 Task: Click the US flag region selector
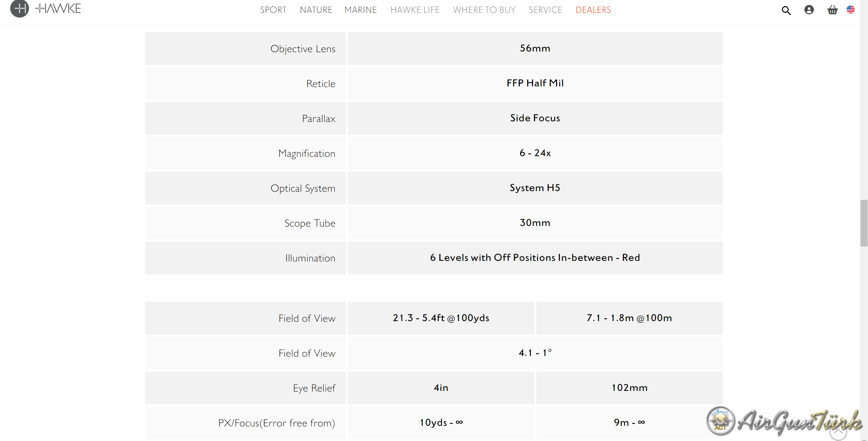[850, 9]
